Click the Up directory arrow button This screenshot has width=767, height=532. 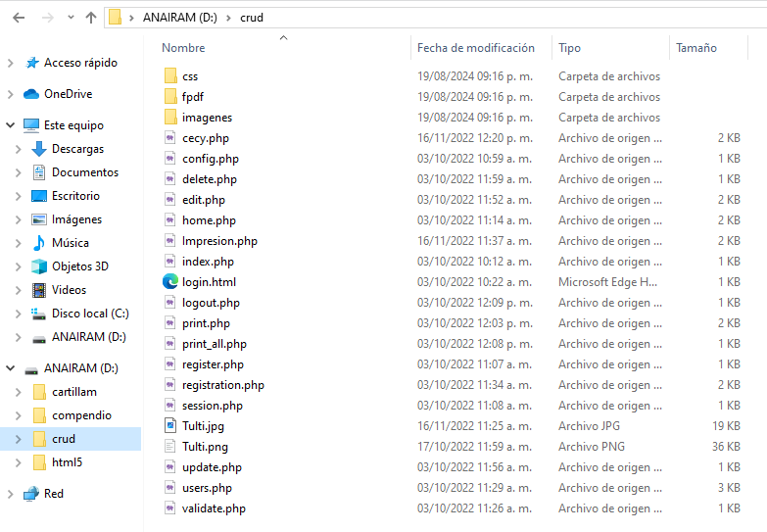tap(91, 18)
